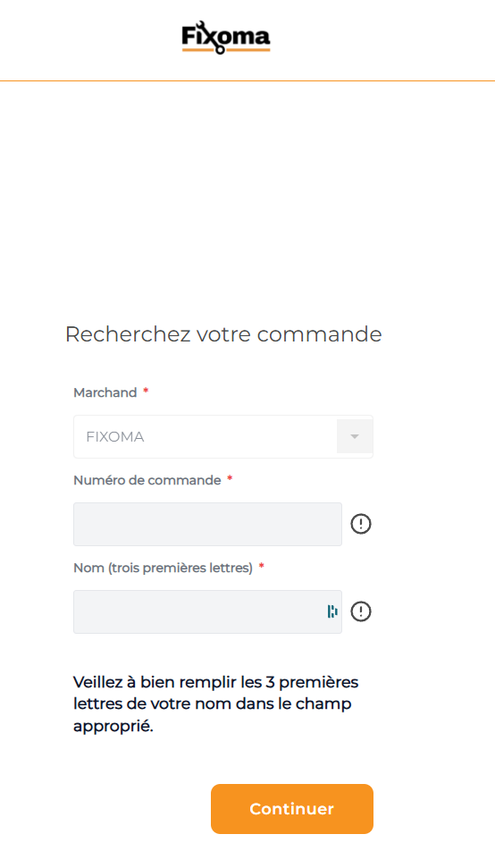Click the Fixoma logo in the header
This screenshot has width=495, height=868.
pos(226,37)
